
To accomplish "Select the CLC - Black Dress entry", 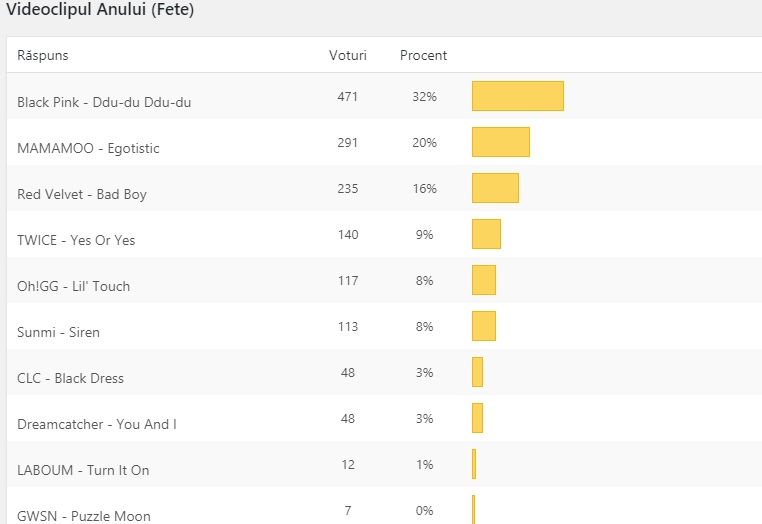I will point(71,378).
